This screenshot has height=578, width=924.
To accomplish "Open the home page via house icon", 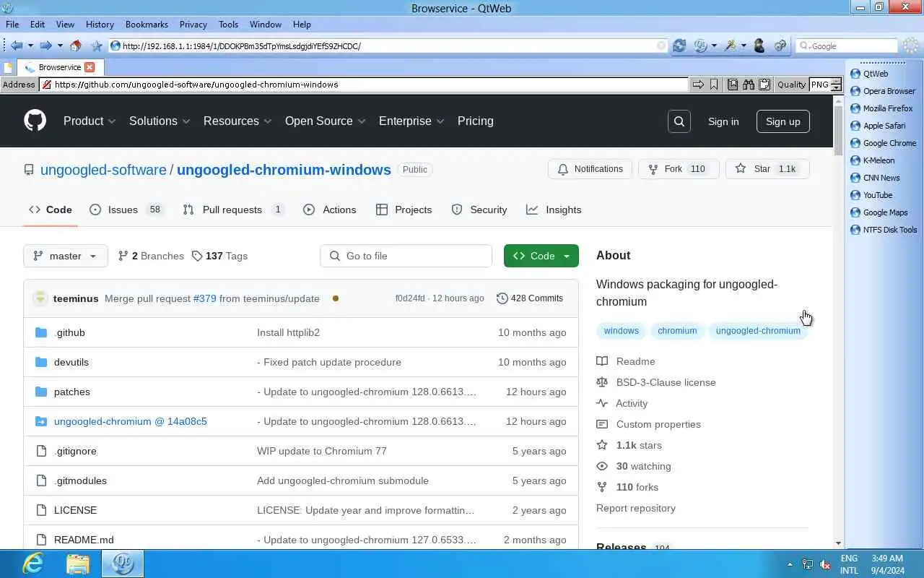I will [x=76, y=46].
